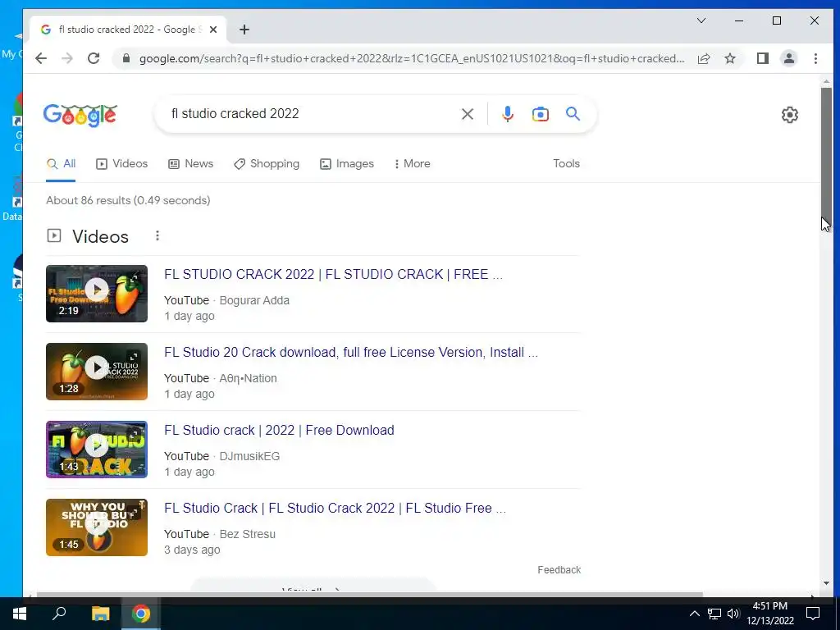Viewport: 840px width, 630px height.
Task: Open search Tools options
Action: tap(566, 163)
